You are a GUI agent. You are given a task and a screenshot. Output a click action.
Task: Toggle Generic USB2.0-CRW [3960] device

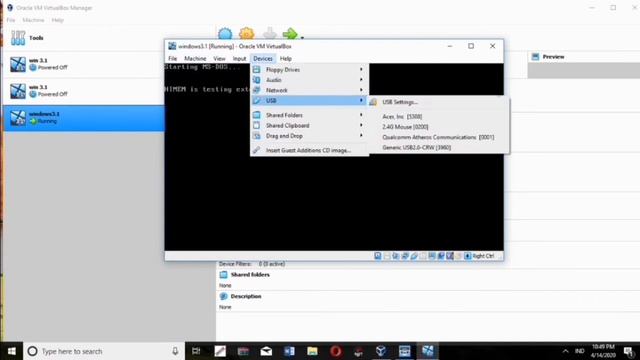click(439, 147)
